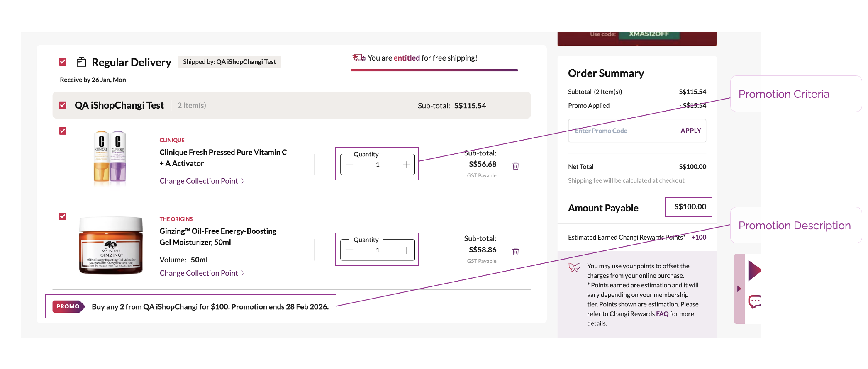Remove the Ginzing Gel Moisturizer using trash icon

point(516,252)
